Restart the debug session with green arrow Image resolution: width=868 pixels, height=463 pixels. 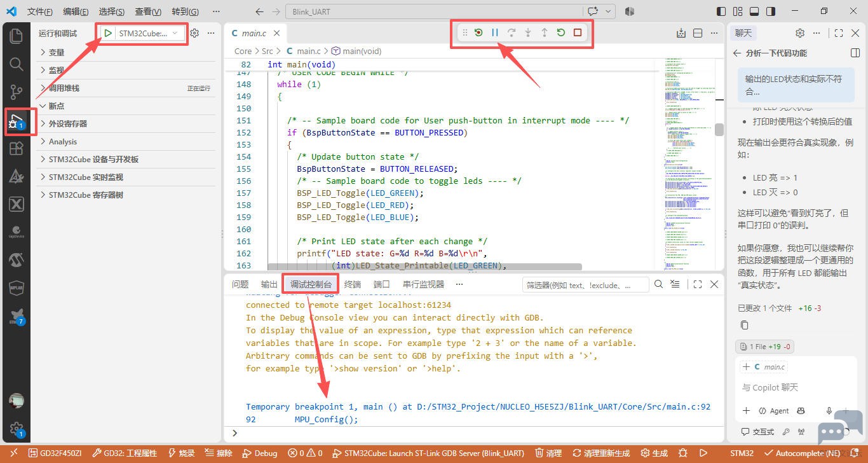(561, 32)
